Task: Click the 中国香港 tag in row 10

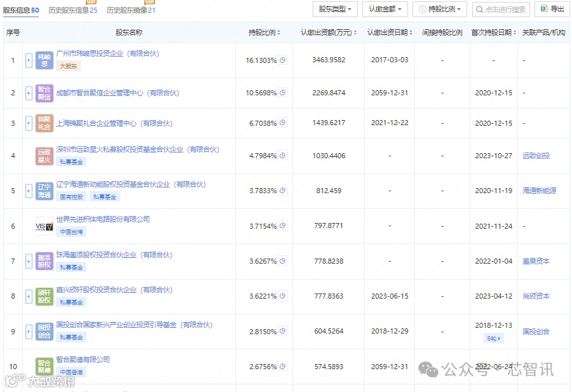Action: [x=71, y=372]
